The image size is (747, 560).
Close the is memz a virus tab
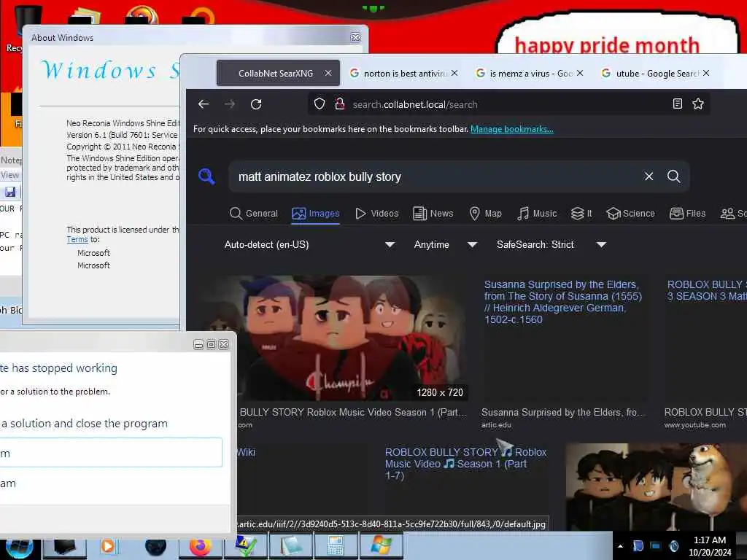(x=580, y=74)
